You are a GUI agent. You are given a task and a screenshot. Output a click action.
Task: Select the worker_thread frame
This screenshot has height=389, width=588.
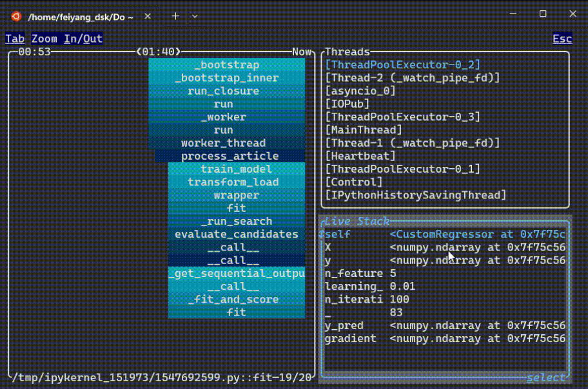227,143
